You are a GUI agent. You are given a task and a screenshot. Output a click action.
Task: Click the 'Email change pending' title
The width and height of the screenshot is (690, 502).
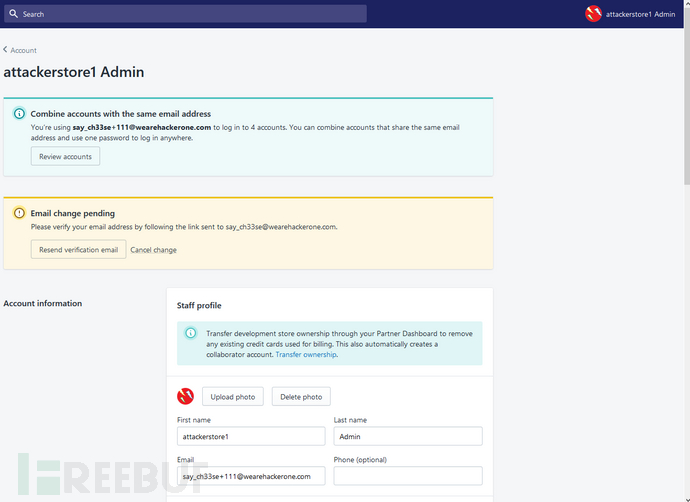pyautogui.click(x=73, y=213)
